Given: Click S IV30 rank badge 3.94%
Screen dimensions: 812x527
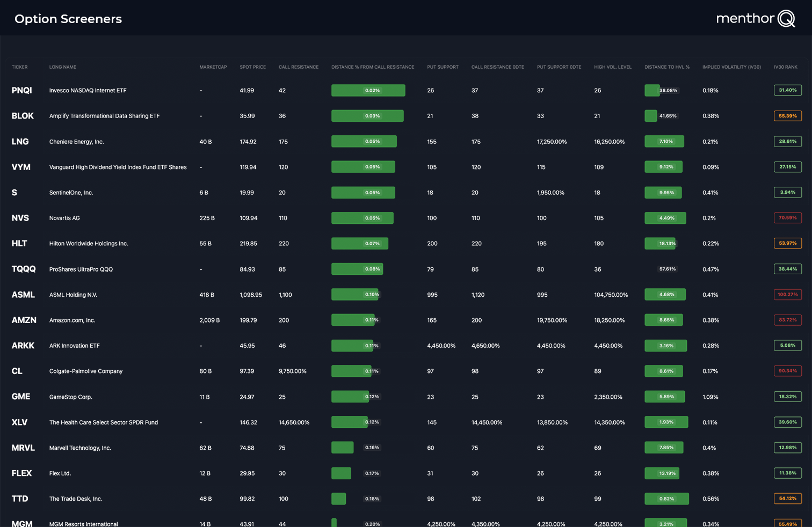Looking at the screenshot, I should [788, 192].
